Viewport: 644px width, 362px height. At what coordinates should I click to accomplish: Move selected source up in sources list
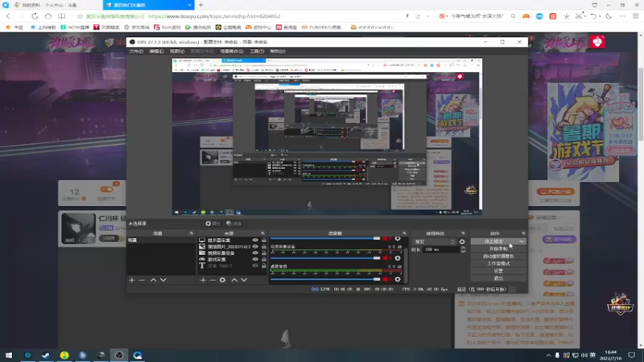(x=234, y=280)
